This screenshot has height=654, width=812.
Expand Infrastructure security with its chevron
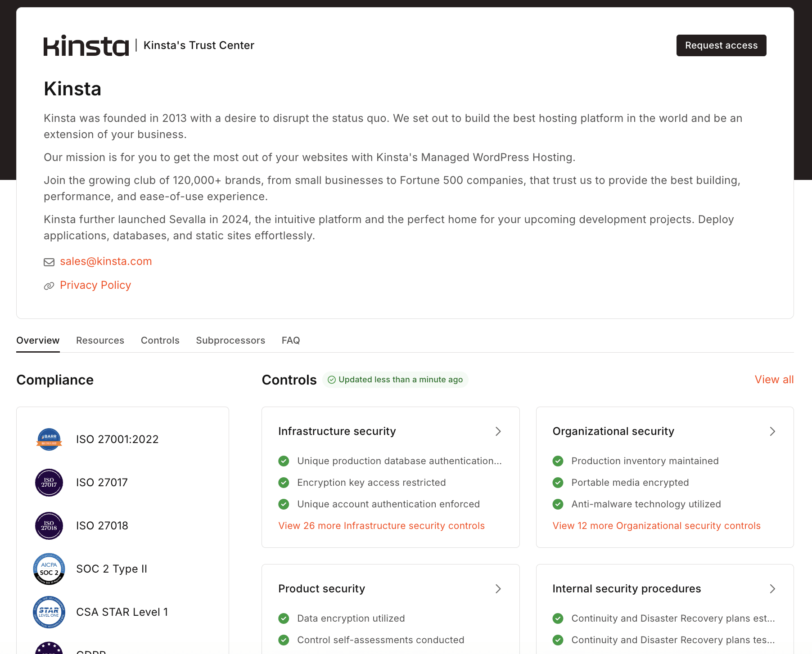(498, 431)
